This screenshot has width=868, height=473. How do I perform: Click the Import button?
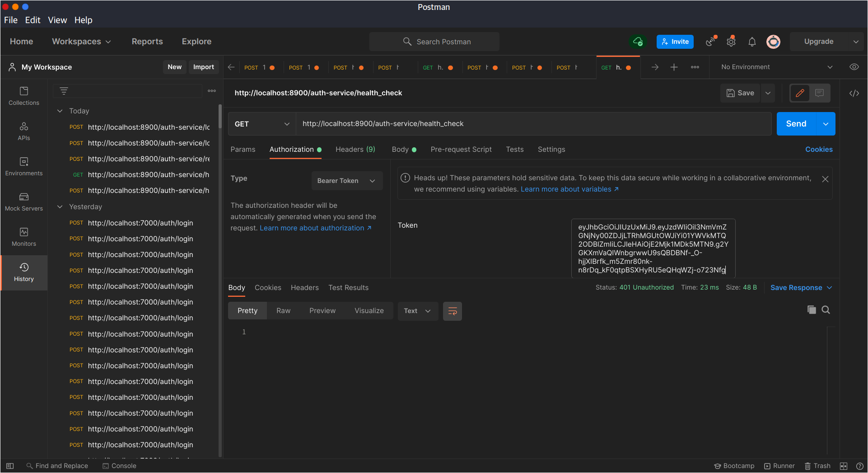[x=204, y=67]
